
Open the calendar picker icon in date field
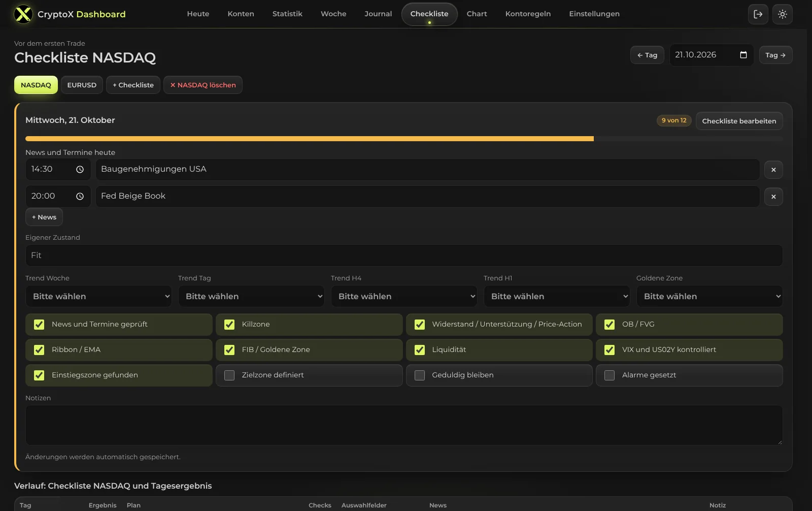tap(743, 55)
